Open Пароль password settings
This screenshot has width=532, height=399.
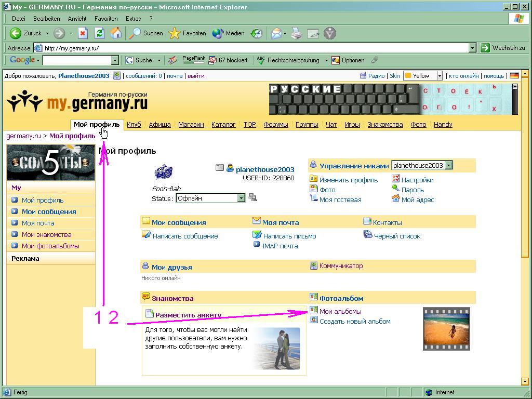pos(413,190)
